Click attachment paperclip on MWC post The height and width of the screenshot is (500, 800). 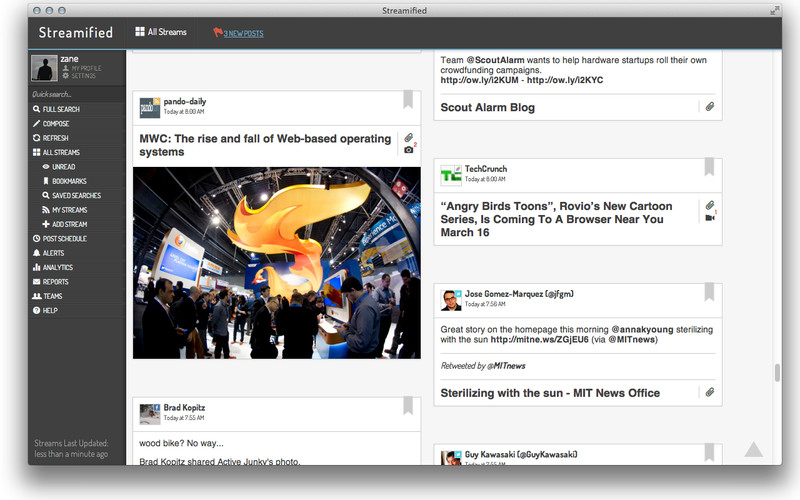click(409, 138)
